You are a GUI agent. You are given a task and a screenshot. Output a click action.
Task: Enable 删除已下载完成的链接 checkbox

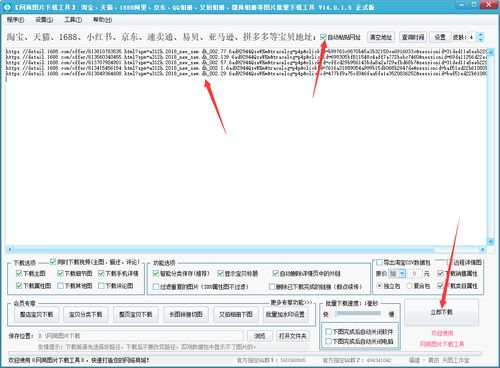pyautogui.click(x=272, y=287)
